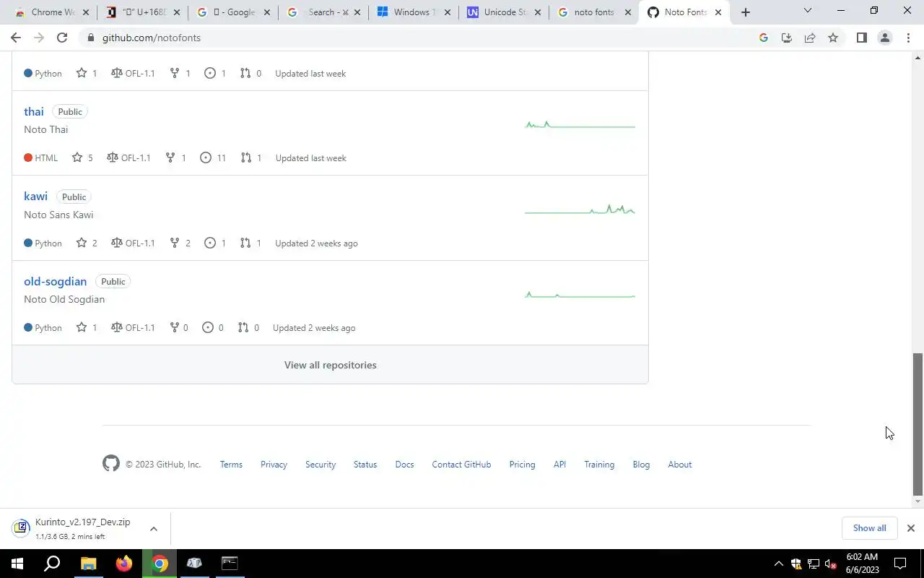Launch Firefox from the taskbar
The image size is (924, 578).
tap(124, 564)
